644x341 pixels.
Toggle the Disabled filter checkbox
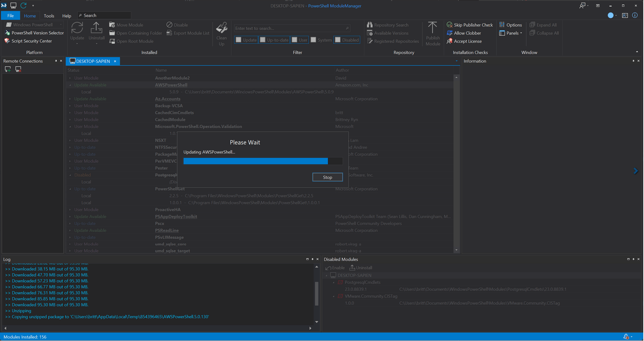click(x=338, y=40)
